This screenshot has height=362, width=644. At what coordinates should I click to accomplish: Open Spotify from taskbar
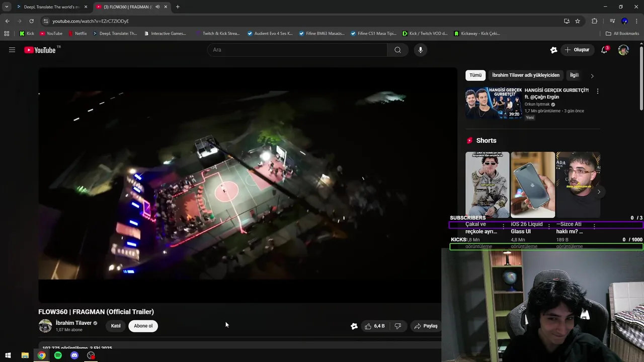point(58,355)
